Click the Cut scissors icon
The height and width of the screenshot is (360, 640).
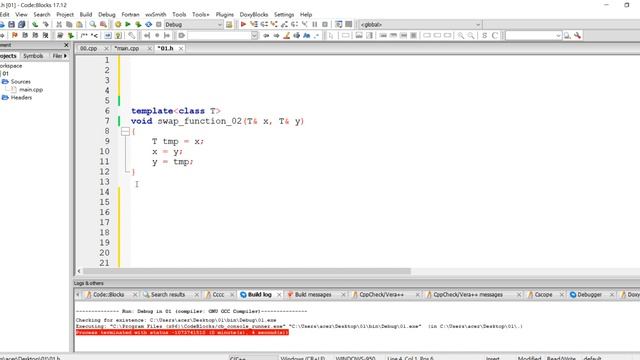coord(59,24)
